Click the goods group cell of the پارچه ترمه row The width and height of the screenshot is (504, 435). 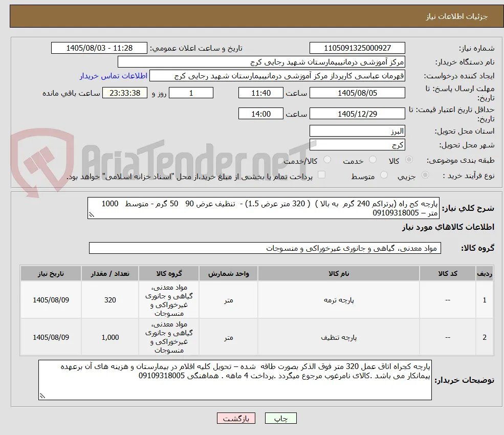[169, 300]
